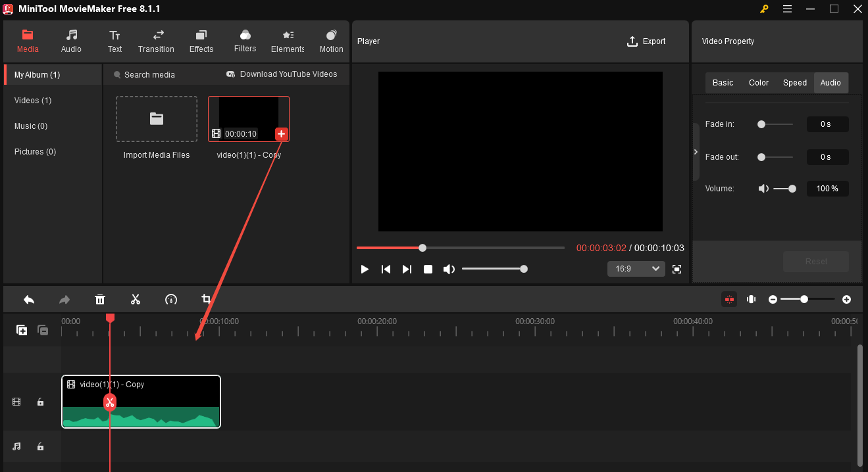Open the Elements tab

pyautogui.click(x=288, y=41)
